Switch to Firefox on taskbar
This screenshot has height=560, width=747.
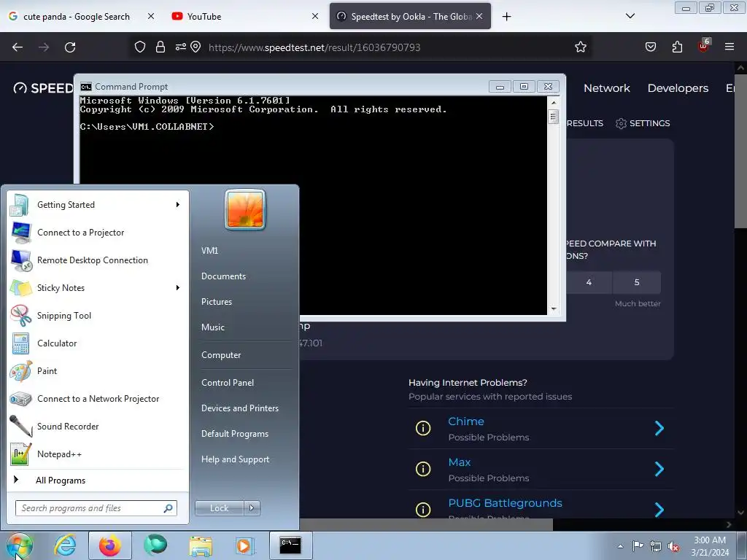(110, 545)
